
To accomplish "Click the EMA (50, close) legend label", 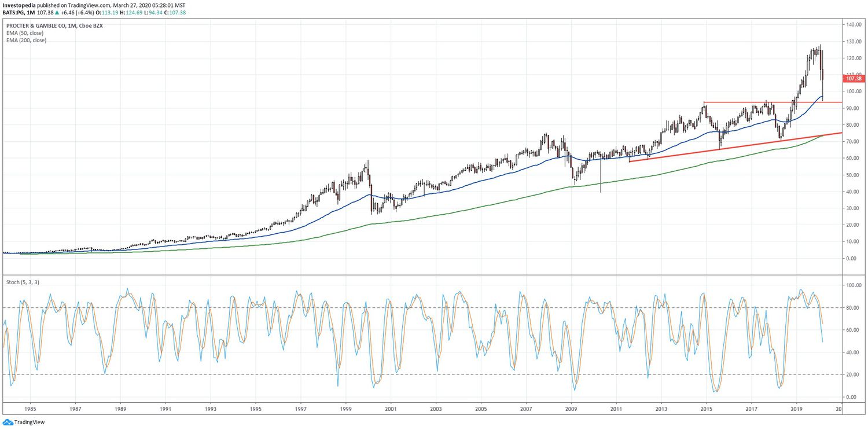I will click(25, 33).
